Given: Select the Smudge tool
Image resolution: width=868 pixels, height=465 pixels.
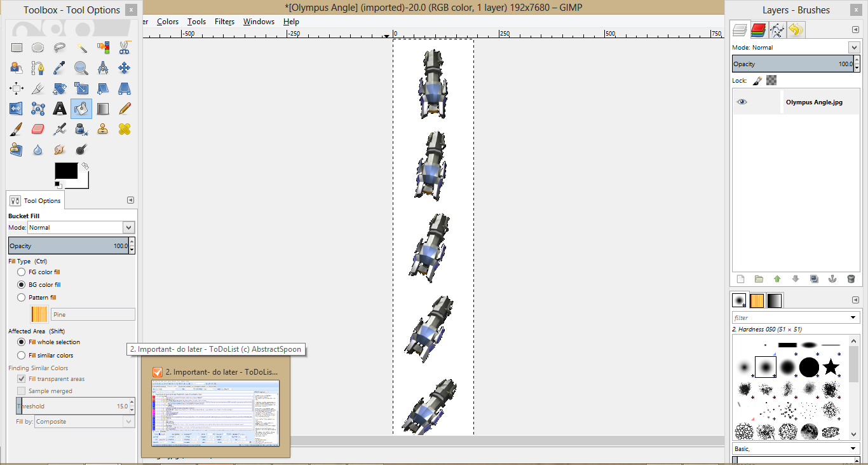Looking at the screenshot, I should (60, 149).
